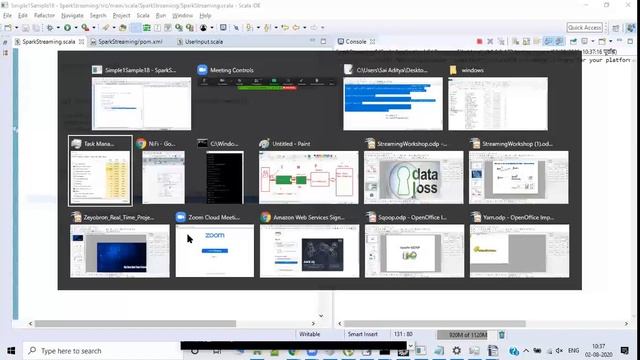Switch to the UserInput.scala tab
Image resolution: width=640 pixels, height=360 pixels.
[204, 42]
